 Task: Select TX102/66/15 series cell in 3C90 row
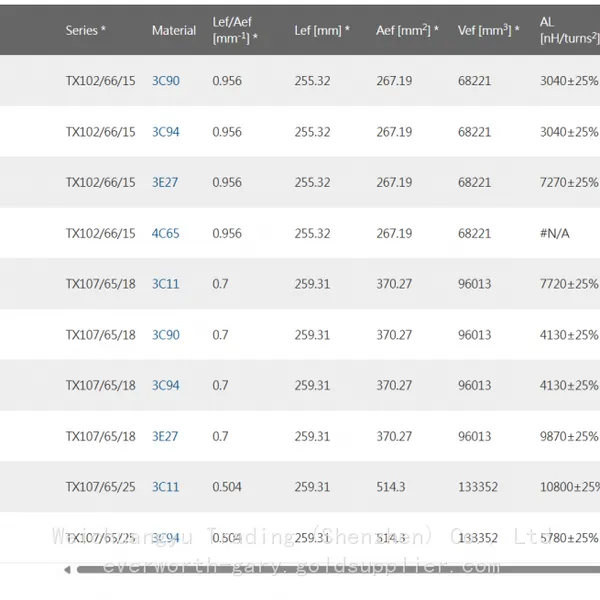pyautogui.click(x=101, y=81)
